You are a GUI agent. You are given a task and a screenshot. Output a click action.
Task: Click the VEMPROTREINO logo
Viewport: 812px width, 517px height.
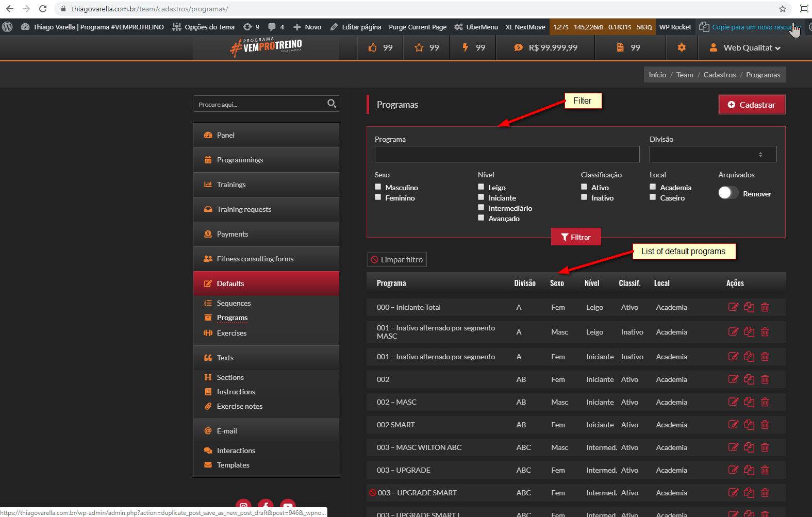pyautogui.click(x=266, y=47)
